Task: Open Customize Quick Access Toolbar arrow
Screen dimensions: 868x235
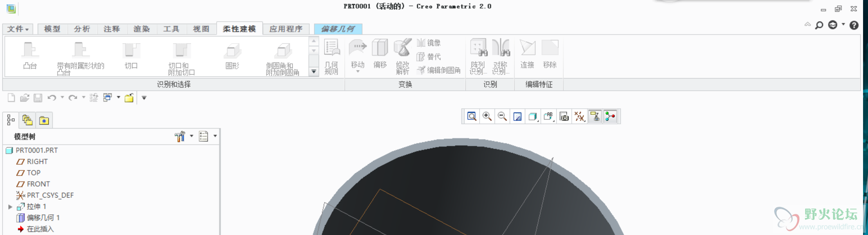Action: click(144, 98)
